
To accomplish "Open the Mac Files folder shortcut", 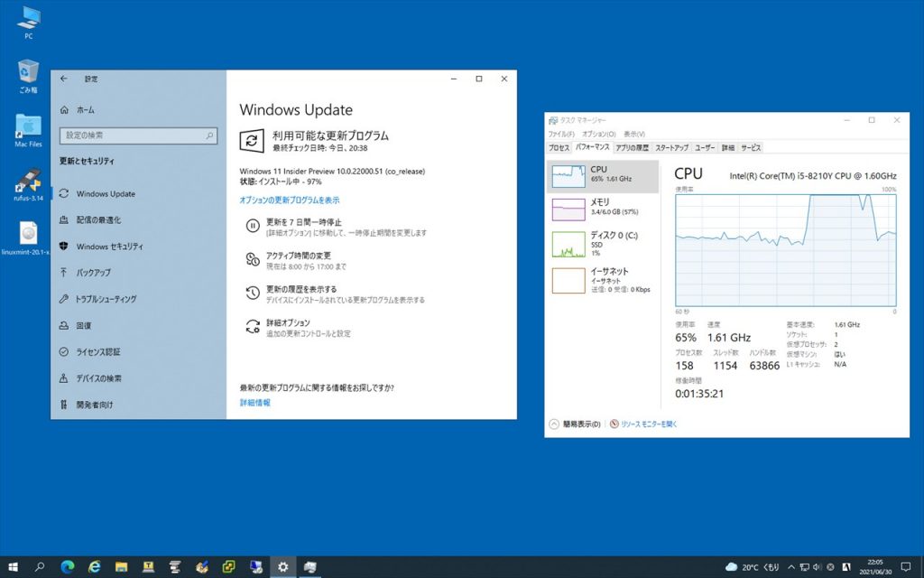I will click(28, 130).
